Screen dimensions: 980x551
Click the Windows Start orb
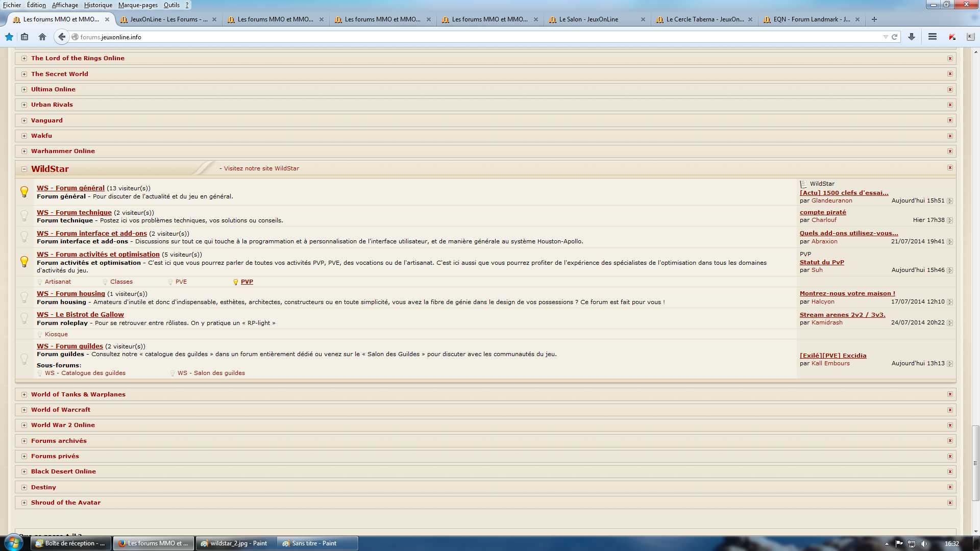(x=13, y=543)
